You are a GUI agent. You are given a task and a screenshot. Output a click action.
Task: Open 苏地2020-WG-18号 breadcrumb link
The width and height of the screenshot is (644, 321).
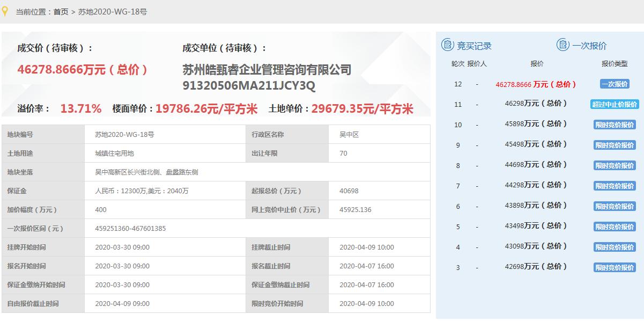(113, 11)
